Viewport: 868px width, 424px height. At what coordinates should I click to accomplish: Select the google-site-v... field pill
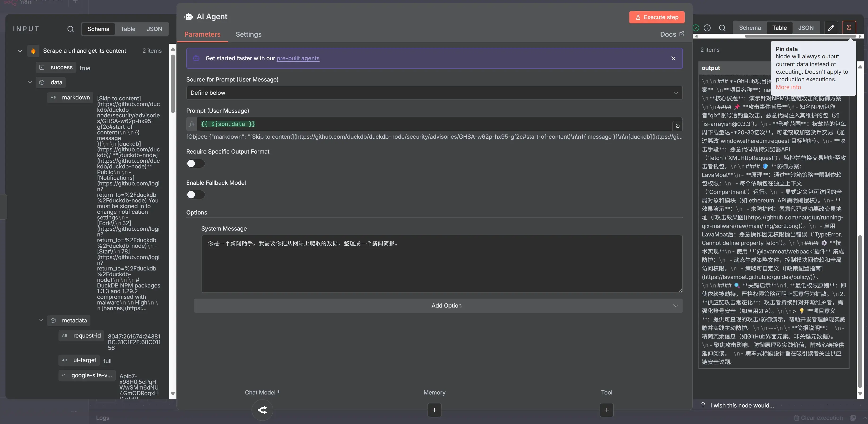[87, 376]
